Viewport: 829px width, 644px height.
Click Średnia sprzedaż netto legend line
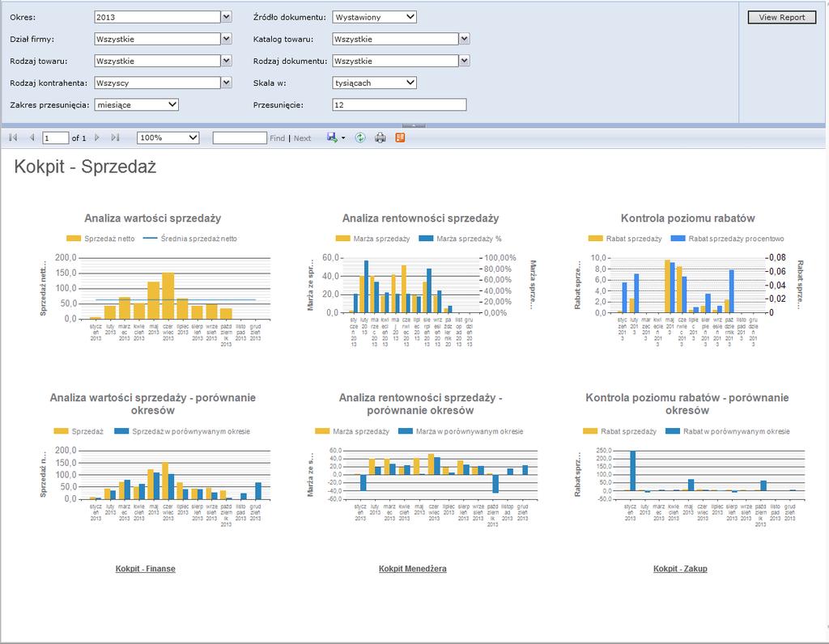pos(150,239)
